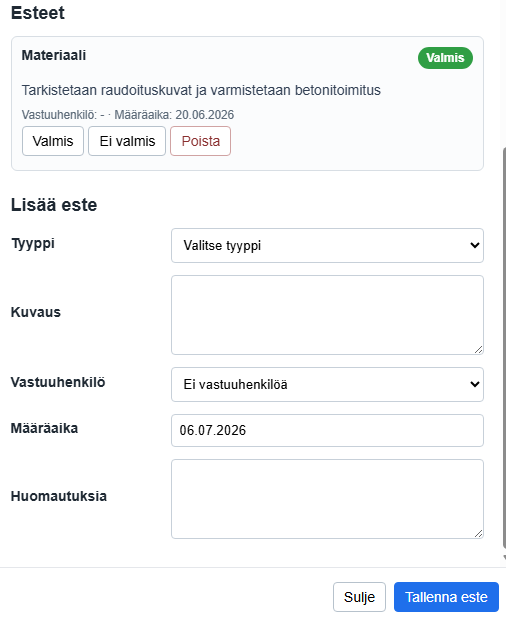506x622 pixels.
Task: Click the Materiaali heading text
Action: pyautogui.click(x=54, y=55)
